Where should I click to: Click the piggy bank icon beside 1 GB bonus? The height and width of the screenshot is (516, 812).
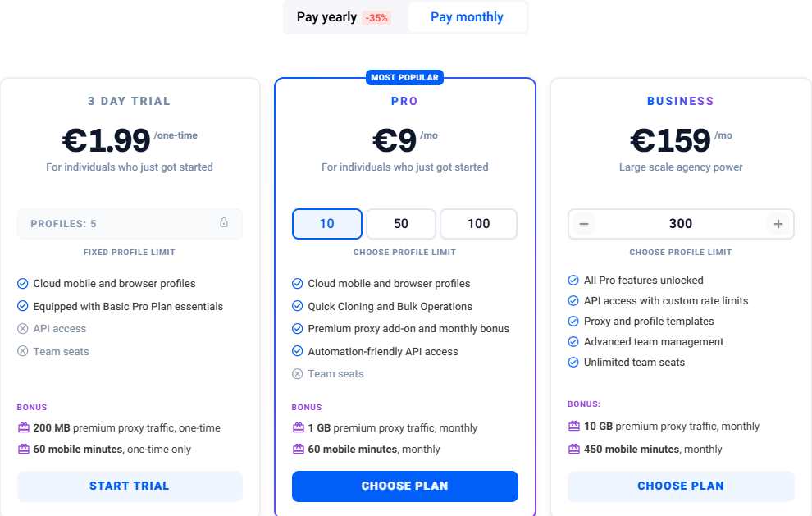(298, 427)
